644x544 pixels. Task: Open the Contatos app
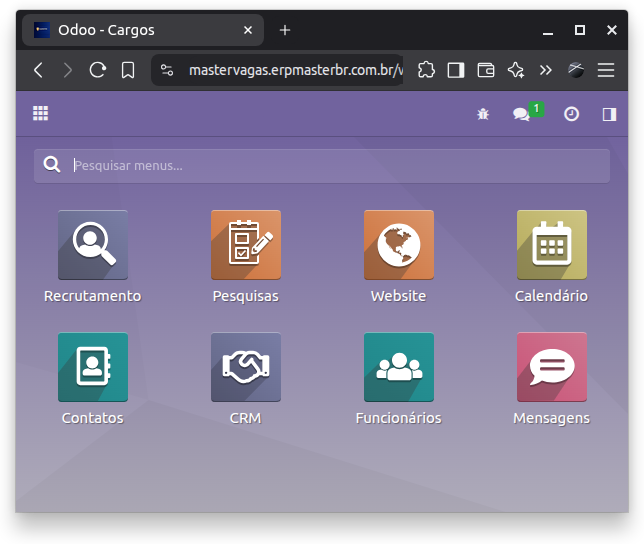click(x=93, y=367)
